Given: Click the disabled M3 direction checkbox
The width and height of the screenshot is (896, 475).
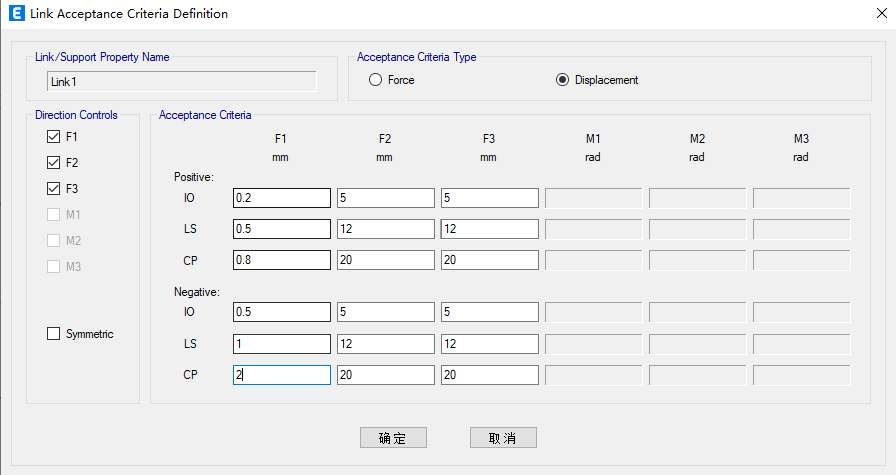Looking at the screenshot, I should point(54,266).
